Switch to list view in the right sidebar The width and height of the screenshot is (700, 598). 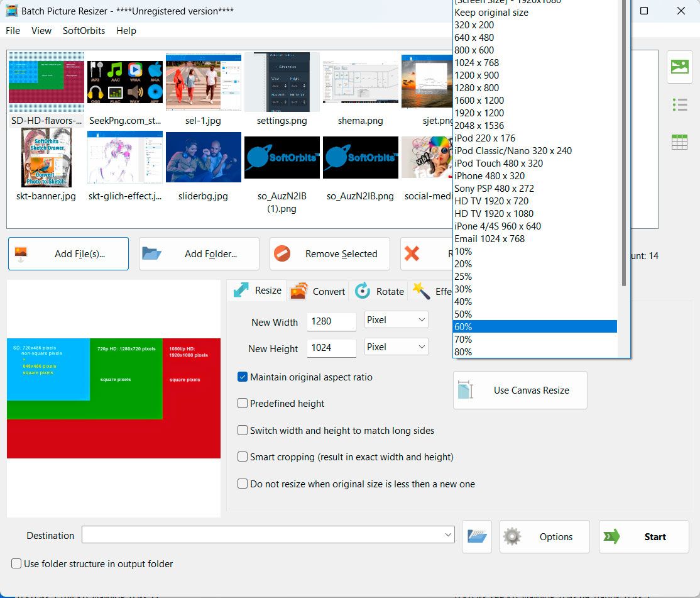(x=679, y=104)
